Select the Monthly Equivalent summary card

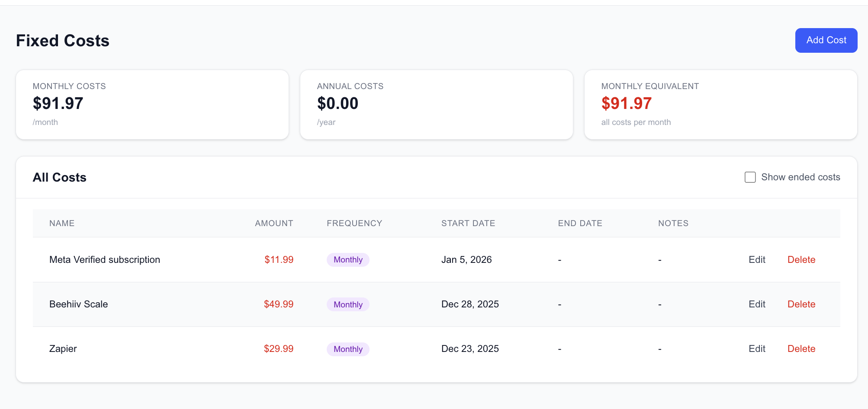tap(720, 104)
